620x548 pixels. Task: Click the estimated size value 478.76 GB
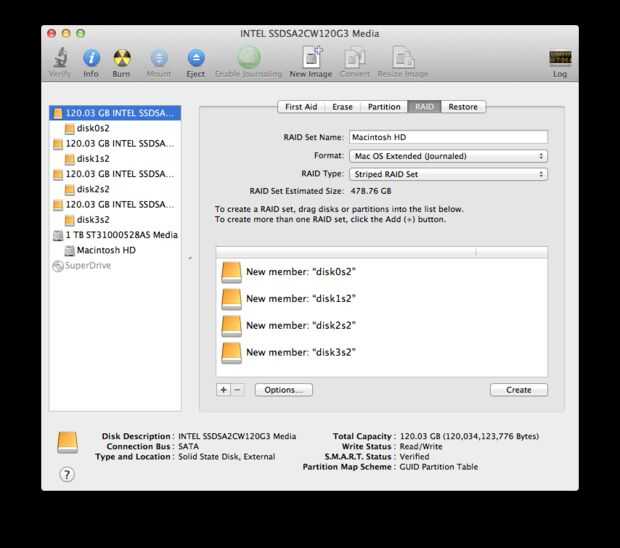pos(371,191)
